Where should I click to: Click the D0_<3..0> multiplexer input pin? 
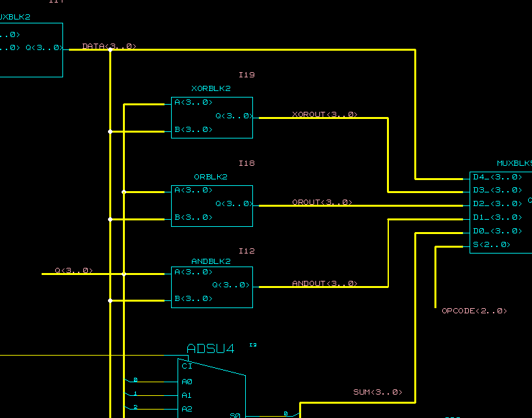tap(497, 231)
